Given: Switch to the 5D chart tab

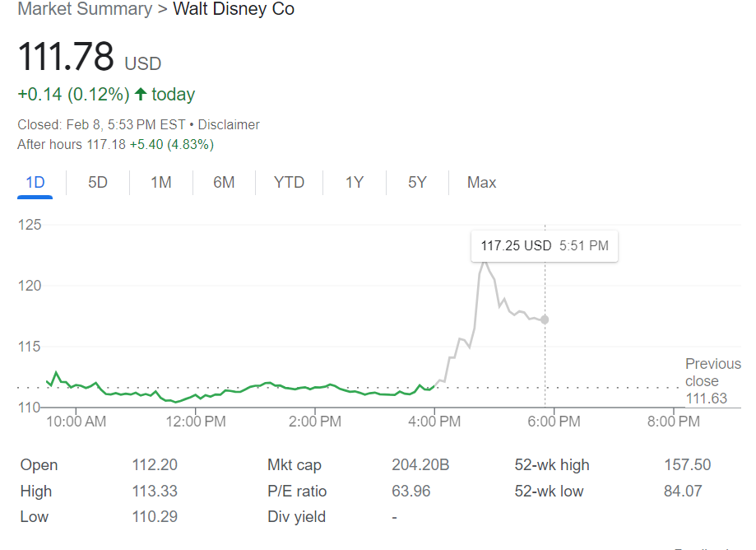Looking at the screenshot, I should click(98, 183).
